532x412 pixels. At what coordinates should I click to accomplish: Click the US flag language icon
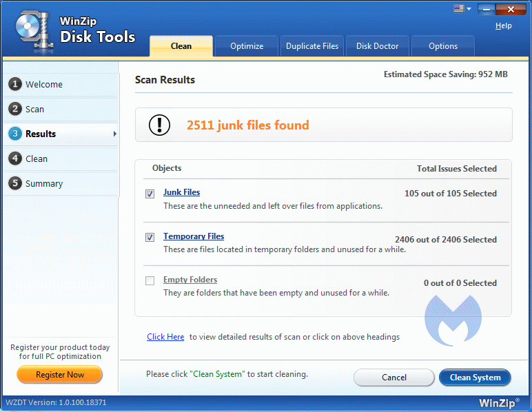(458, 9)
